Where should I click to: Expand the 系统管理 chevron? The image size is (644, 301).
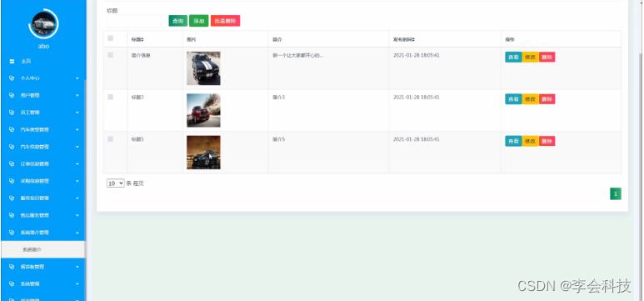point(77,283)
